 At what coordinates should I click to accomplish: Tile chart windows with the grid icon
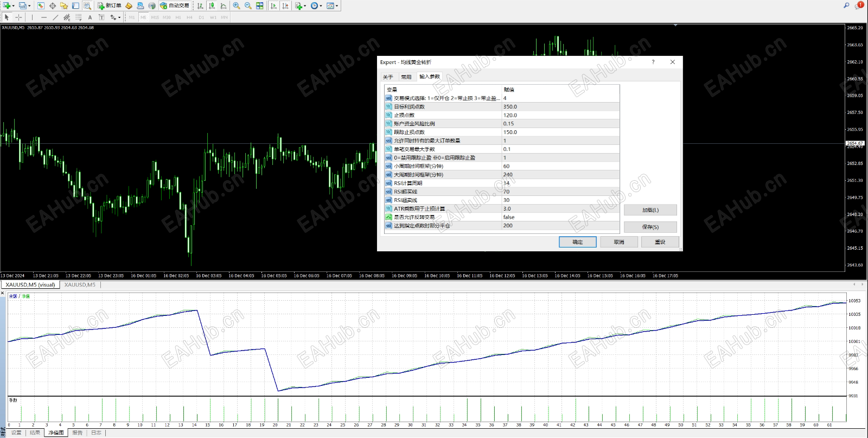(260, 5)
